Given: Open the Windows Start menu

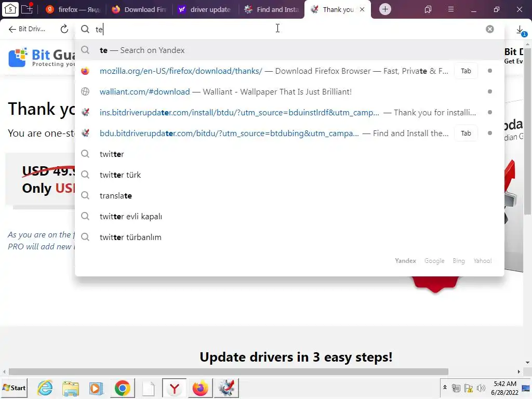Looking at the screenshot, I should point(14,388).
